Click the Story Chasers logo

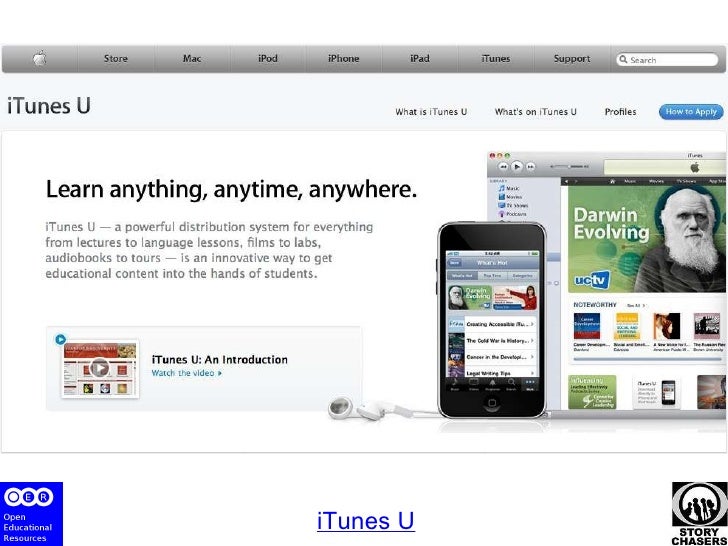pyautogui.click(x=700, y=514)
